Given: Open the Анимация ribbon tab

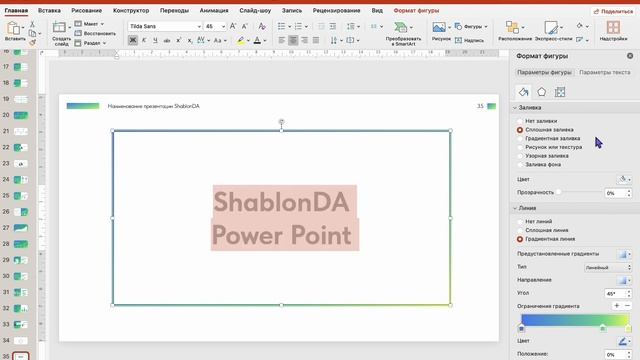Looking at the screenshot, I should (x=214, y=11).
